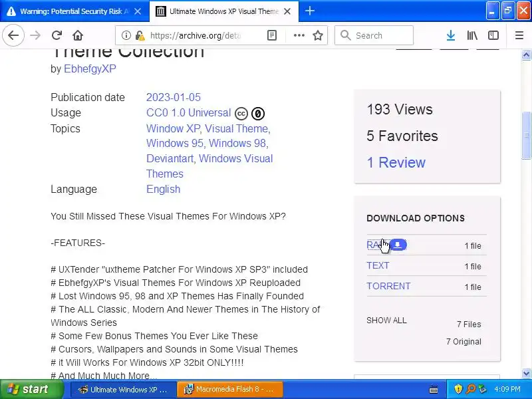Image resolution: width=532 pixels, height=399 pixels.
Task: Click the public domain zero icon
Action: (258, 114)
